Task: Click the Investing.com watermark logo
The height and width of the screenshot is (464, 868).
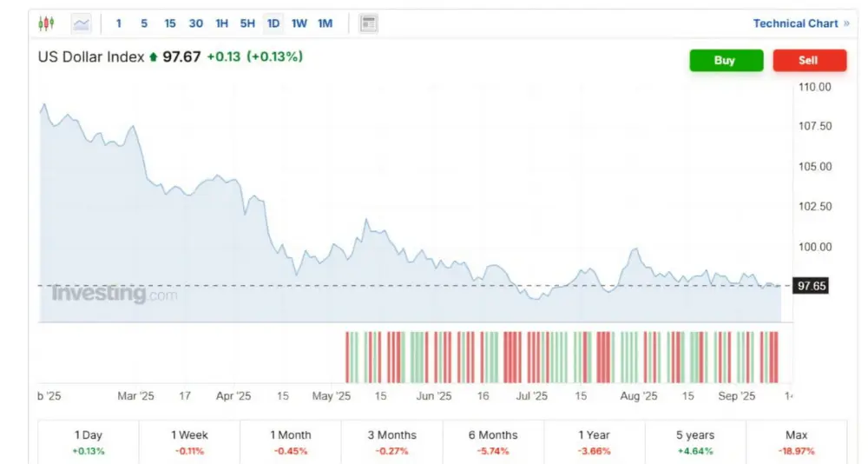Action: point(114,294)
